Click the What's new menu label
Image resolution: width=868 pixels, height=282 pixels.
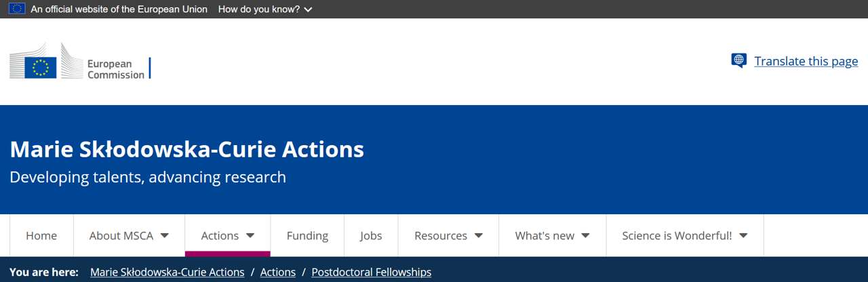[545, 235]
